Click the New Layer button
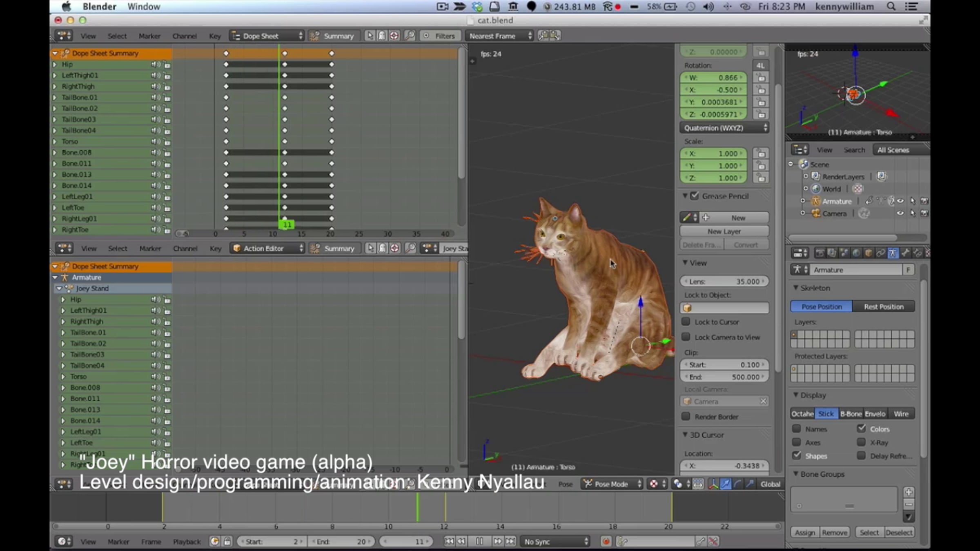Screen dimensions: 980x551 coord(724,231)
